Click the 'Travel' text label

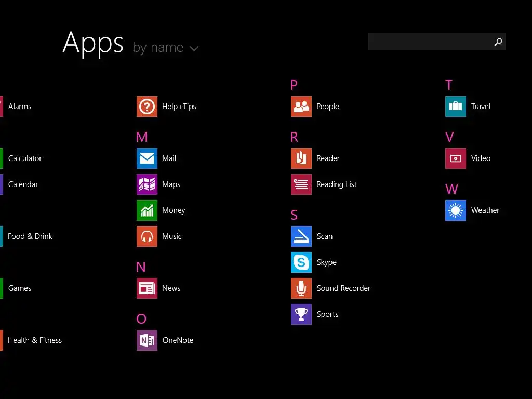pos(481,107)
